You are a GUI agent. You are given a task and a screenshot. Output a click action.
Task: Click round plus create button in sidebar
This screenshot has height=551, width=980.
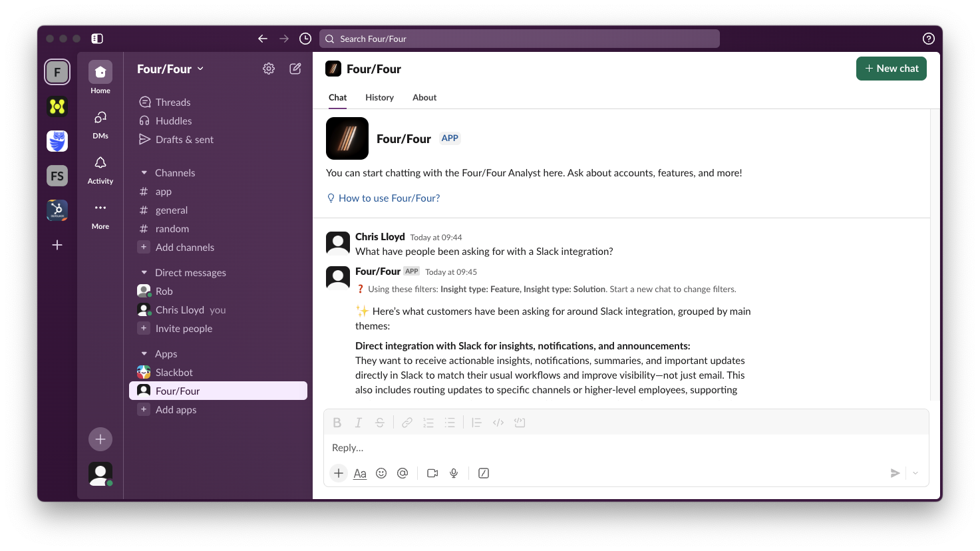(x=100, y=439)
